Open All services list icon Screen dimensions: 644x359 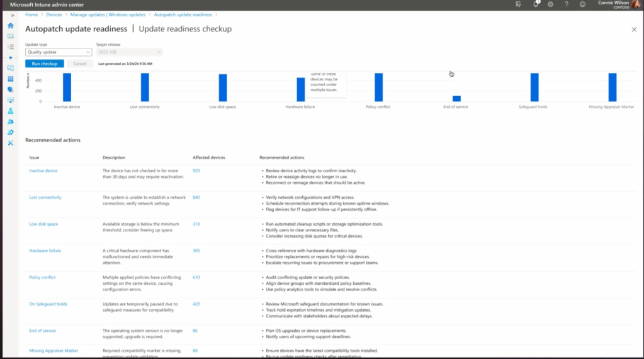(x=11, y=47)
